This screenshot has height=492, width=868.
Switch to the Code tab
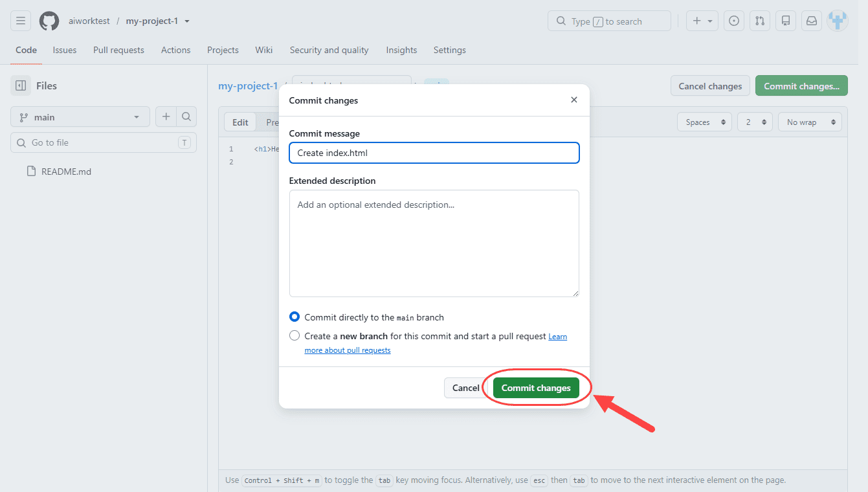tap(26, 50)
